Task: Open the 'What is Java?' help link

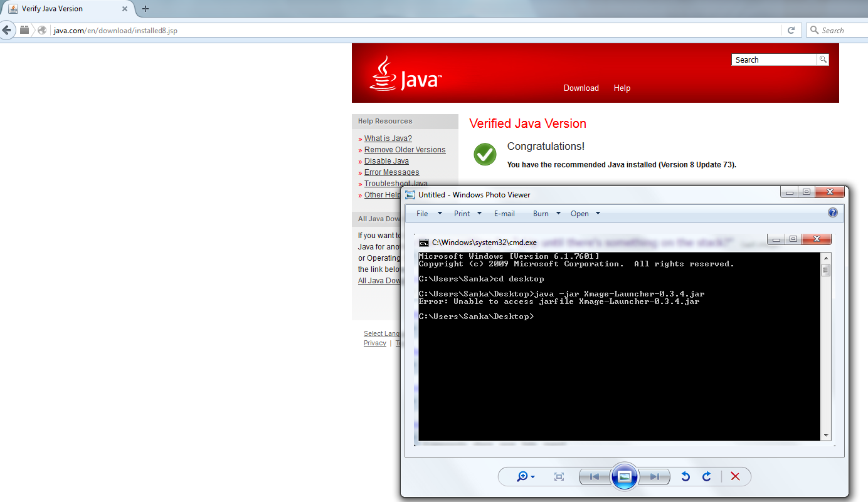Action: click(x=388, y=139)
